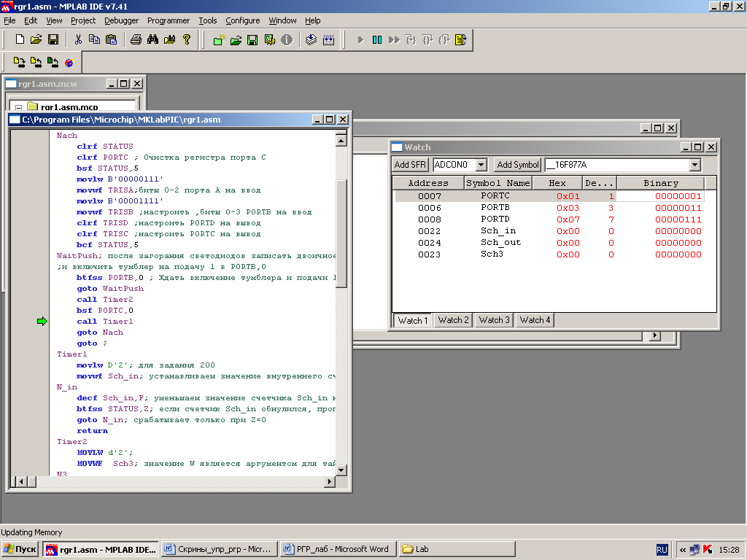Viewport: 747px width, 560px height.
Task: Open the Lab folder taskbar item
Action: click(457, 549)
